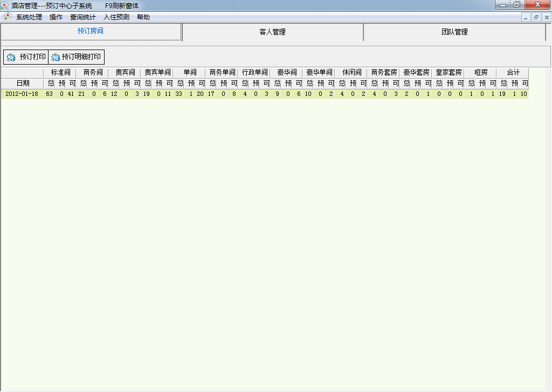This screenshot has height=392, width=552.
Task: Click the 预订打印 printer icon
Action: pyautogui.click(x=11, y=57)
